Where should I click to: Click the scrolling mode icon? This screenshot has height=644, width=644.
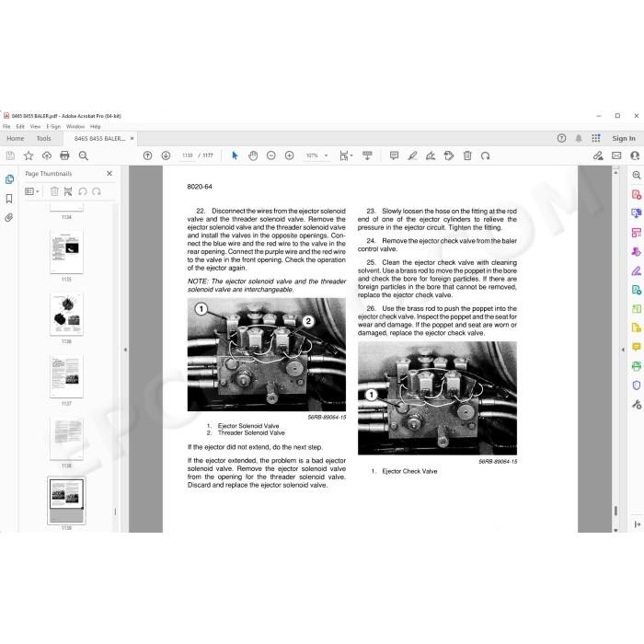(367, 155)
